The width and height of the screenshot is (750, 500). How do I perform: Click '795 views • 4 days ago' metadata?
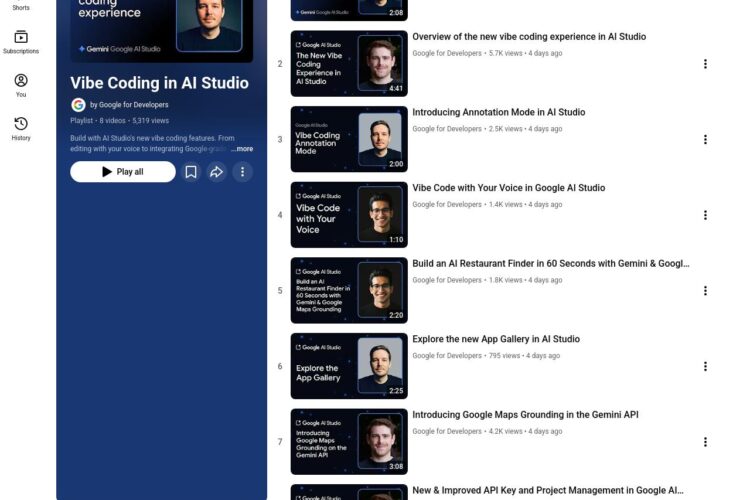pyautogui.click(x=524, y=356)
